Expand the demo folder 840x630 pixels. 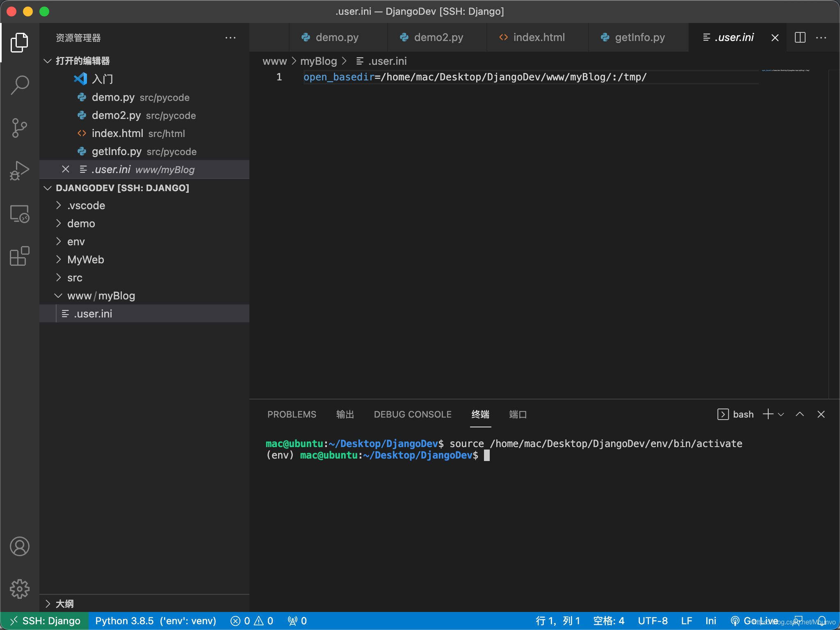pos(144,224)
